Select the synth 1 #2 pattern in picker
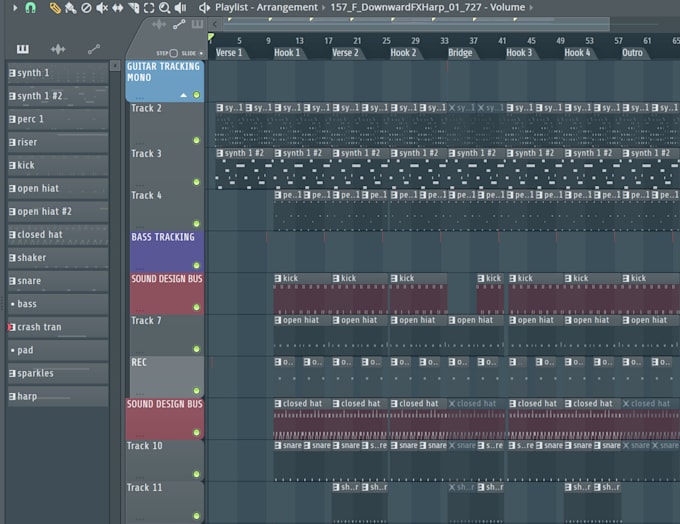Viewport: 680px width, 524px height. click(58, 96)
